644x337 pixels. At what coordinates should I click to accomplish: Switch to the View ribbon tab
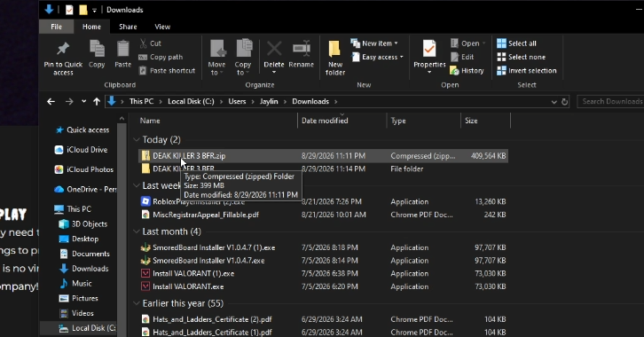click(x=162, y=27)
